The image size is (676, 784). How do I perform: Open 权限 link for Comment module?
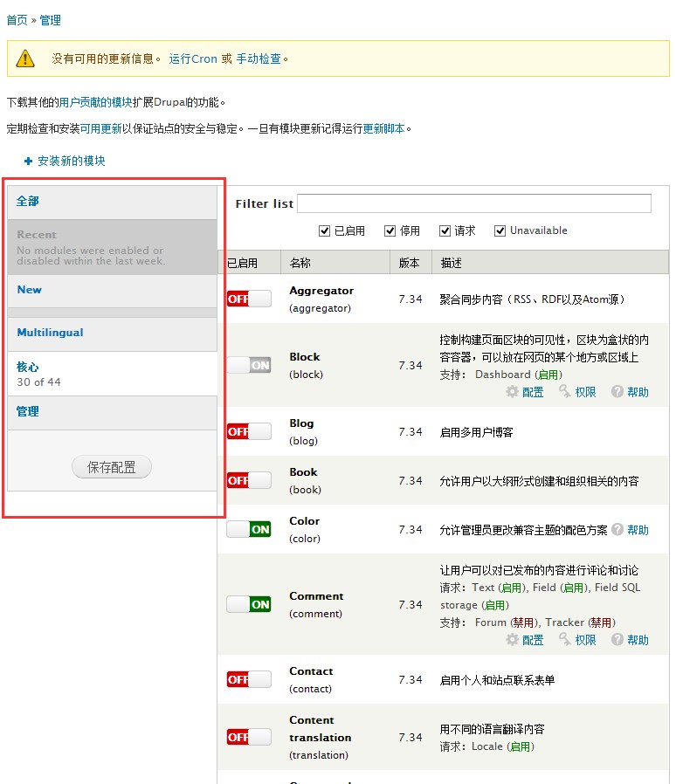pos(585,640)
